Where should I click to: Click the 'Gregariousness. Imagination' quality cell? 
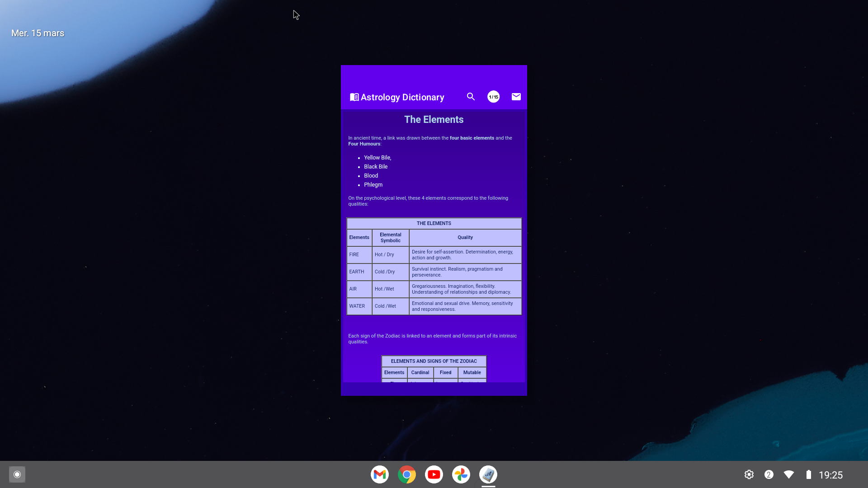[465, 289]
